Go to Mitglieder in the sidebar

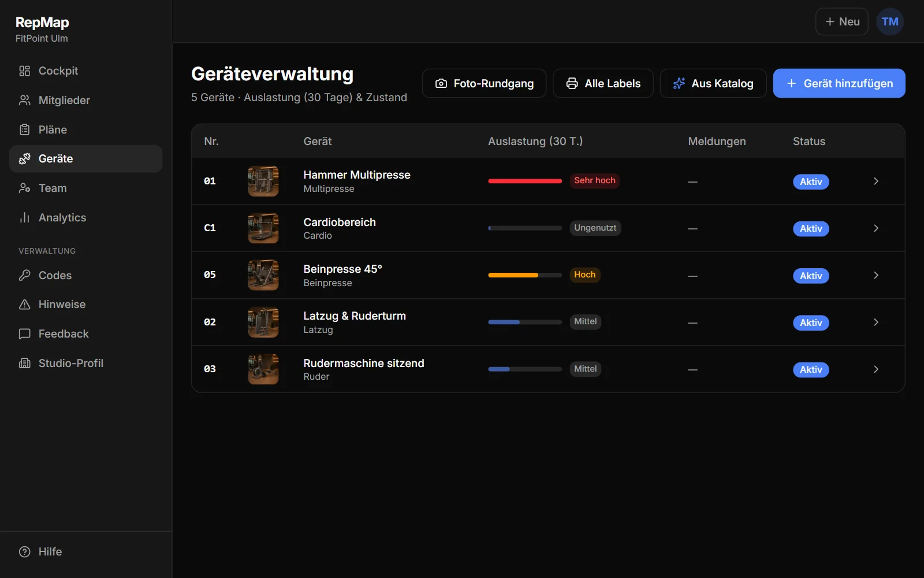[x=86, y=101]
